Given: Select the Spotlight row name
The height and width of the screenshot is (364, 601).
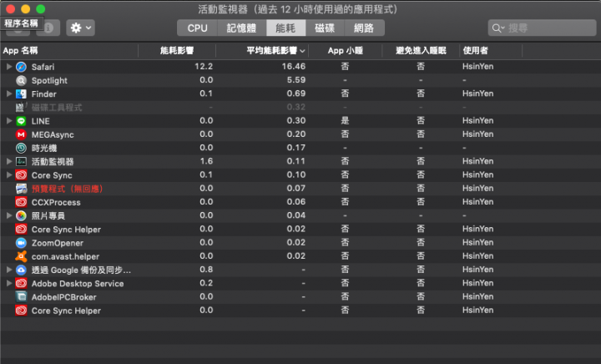Looking at the screenshot, I should click(49, 81).
